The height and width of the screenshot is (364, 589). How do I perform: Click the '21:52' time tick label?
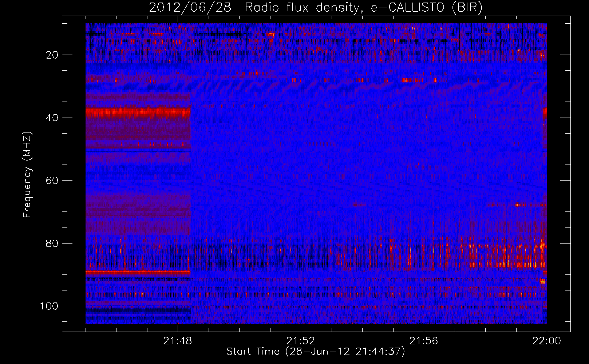[301, 341]
